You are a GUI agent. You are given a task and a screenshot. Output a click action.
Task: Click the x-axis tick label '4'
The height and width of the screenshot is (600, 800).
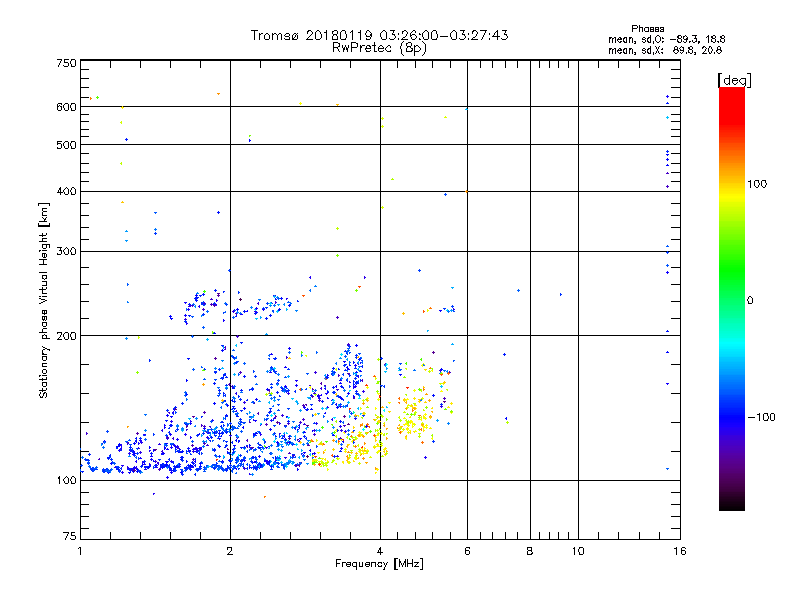[x=380, y=551]
